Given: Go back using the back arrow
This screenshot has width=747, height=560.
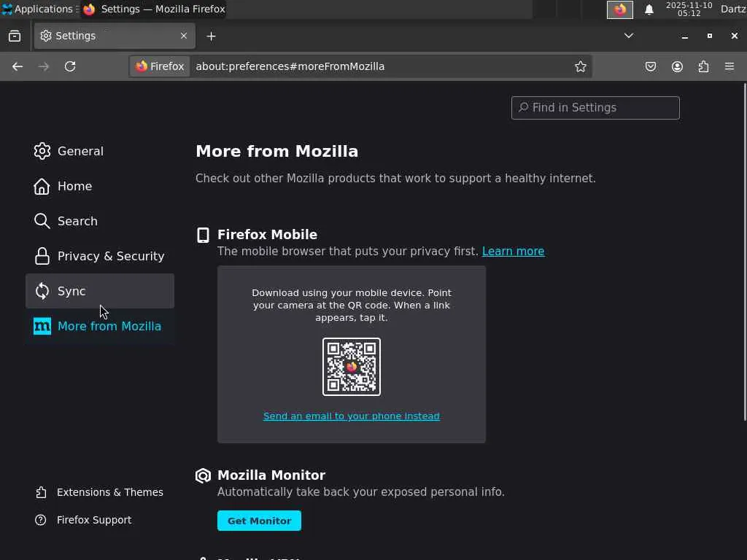Looking at the screenshot, I should pos(18,66).
